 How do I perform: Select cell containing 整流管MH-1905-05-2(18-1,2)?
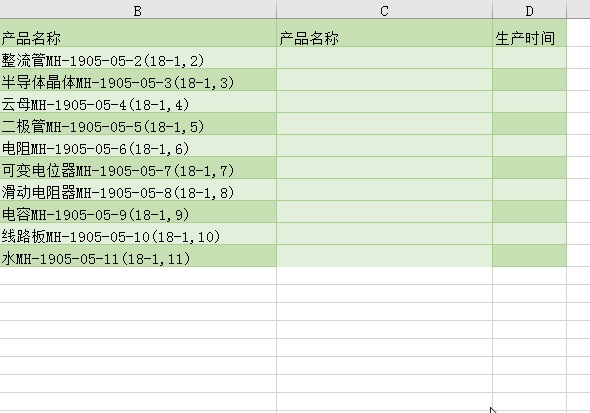click(138, 58)
